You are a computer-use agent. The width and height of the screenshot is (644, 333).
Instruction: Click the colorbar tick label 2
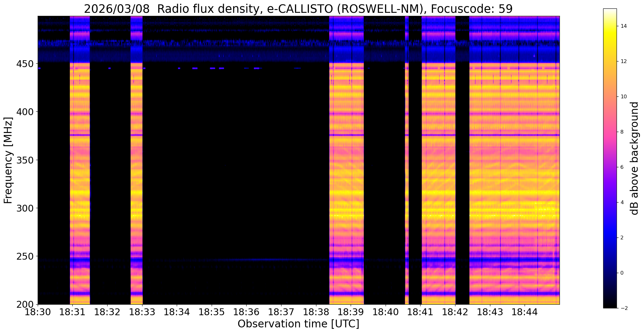[622, 238]
